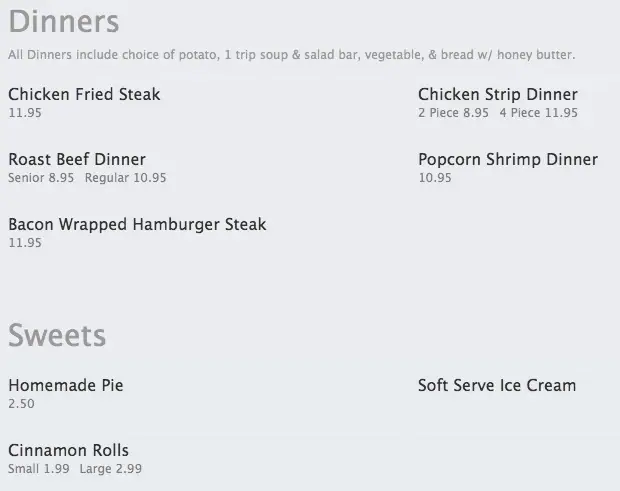Image resolution: width=620 pixels, height=491 pixels.
Task: Pick the Senior 8.95 price option
Action: point(41,178)
